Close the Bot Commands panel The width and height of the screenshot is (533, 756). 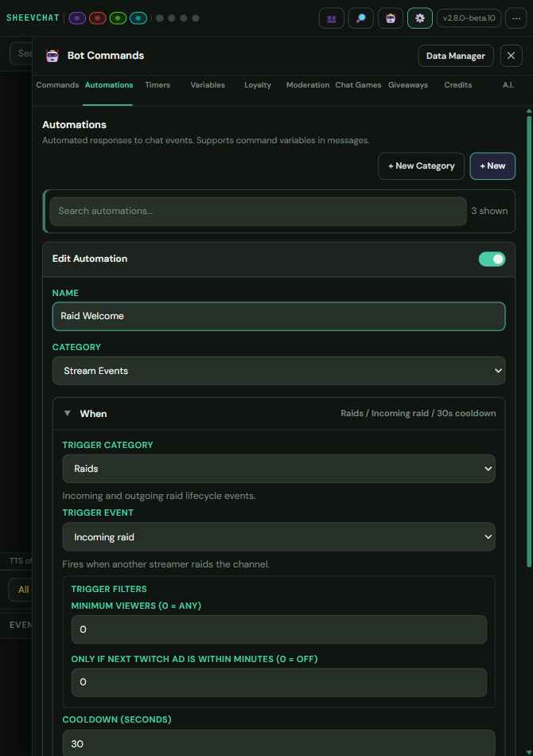512,56
